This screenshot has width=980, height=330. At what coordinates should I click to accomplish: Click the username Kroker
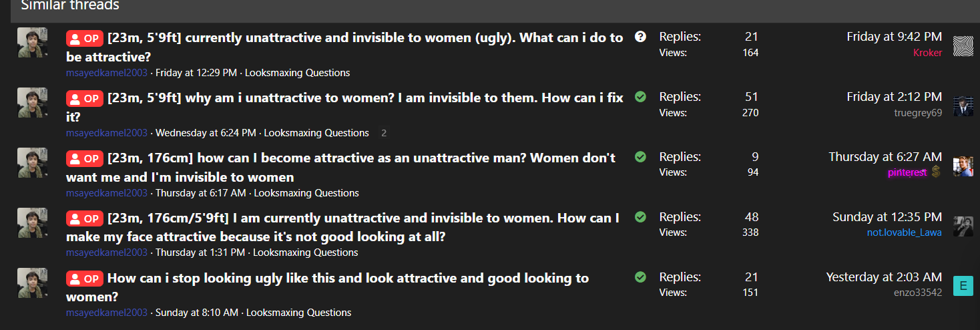[x=927, y=53]
